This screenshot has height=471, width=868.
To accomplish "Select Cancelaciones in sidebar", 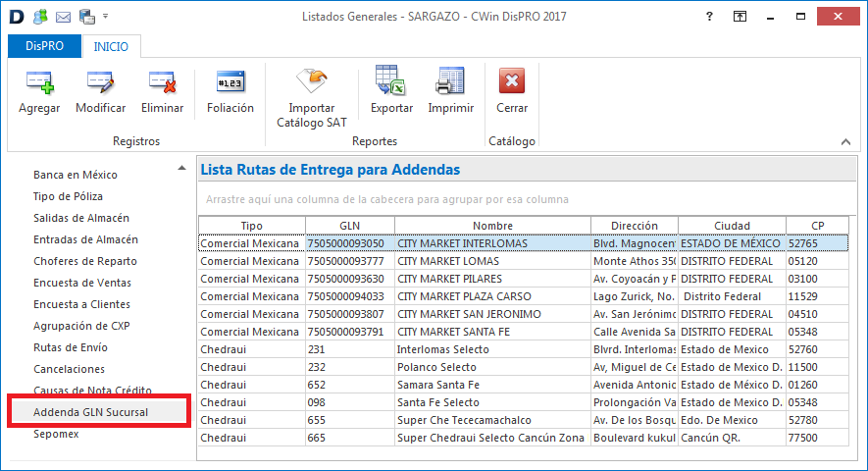I will (x=70, y=369).
